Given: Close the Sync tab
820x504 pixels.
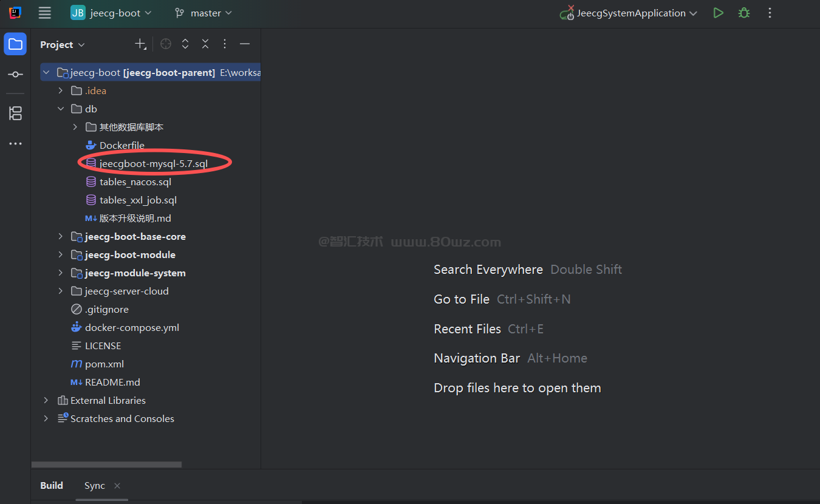Looking at the screenshot, I should coord(117,485).
